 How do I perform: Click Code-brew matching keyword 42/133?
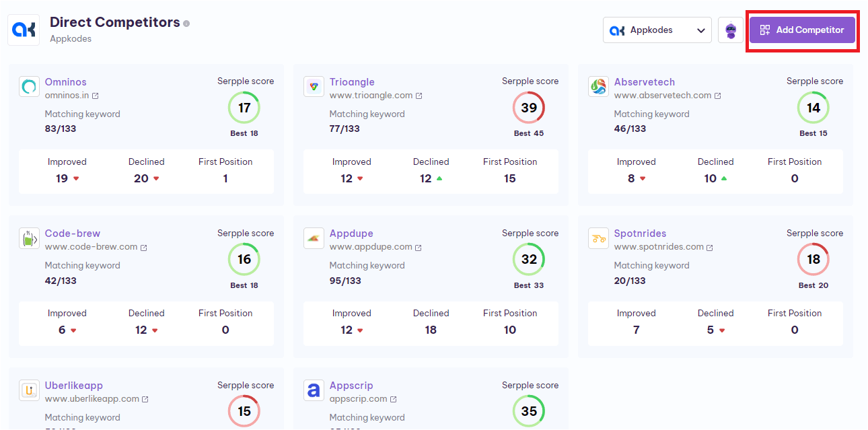61,281
